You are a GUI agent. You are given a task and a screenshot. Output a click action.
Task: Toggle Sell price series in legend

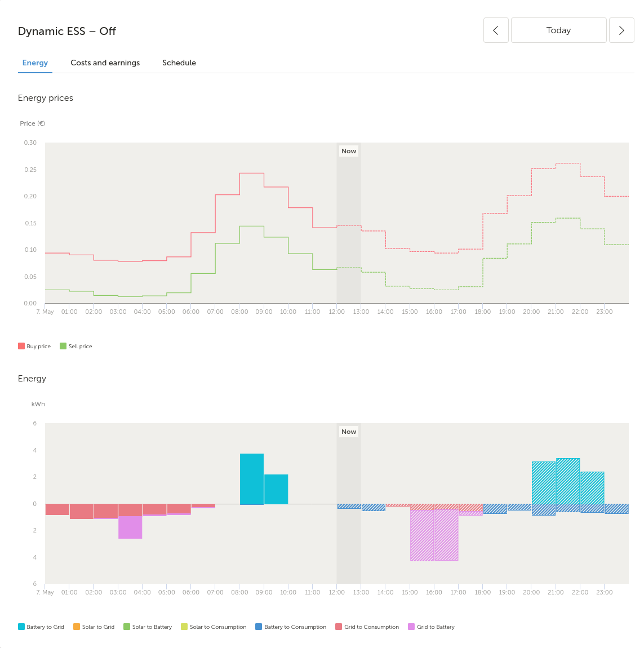pos(76,347)
